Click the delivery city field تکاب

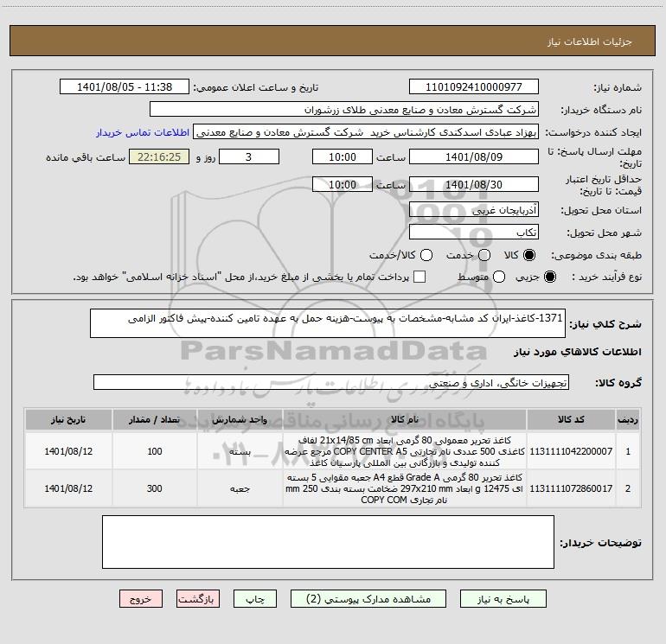pos(474,232)
